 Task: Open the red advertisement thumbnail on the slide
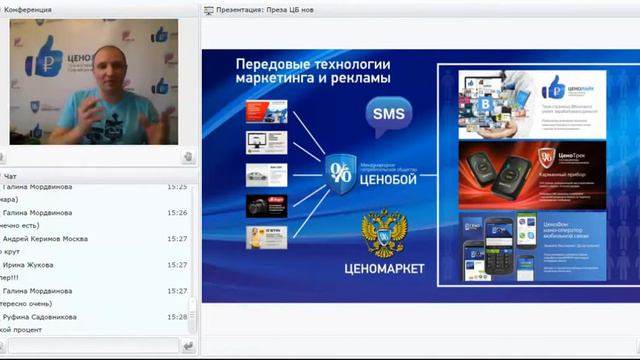coord(267,111)
